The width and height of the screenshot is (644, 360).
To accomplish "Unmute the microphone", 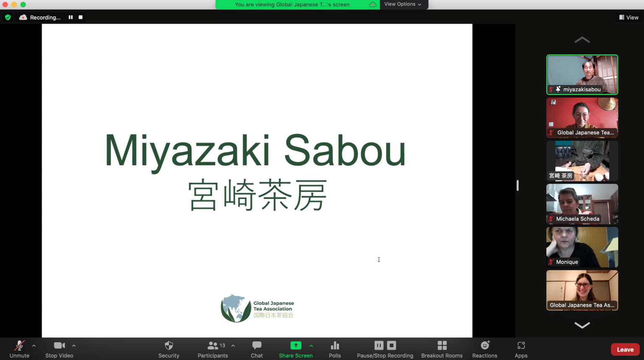I will [19, 349].
